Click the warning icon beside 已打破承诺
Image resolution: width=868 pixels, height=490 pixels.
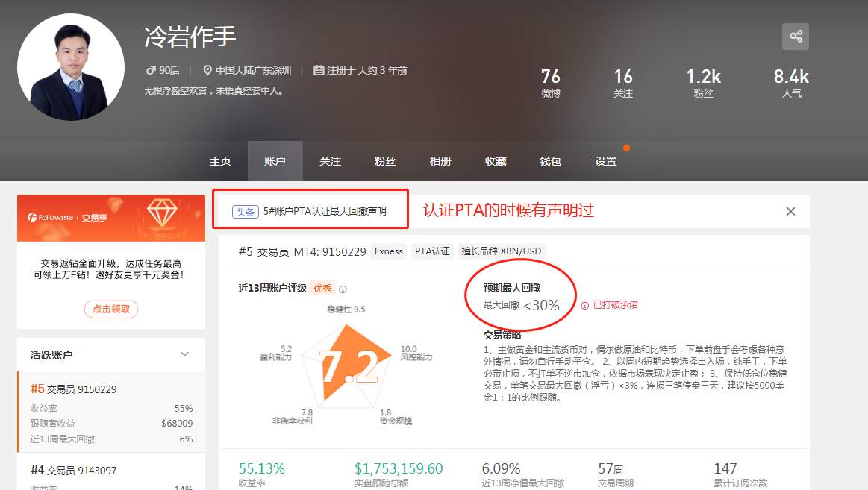(584, 305)
